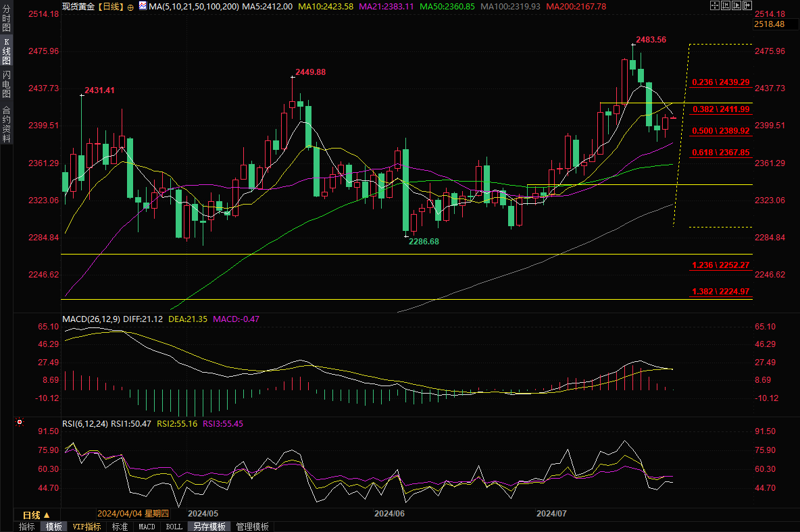Click the crosshair cursor icon at top right

(x=716, y=5)
